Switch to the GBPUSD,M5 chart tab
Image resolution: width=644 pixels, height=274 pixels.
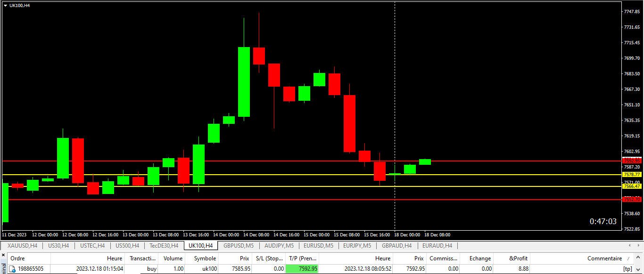239,245
